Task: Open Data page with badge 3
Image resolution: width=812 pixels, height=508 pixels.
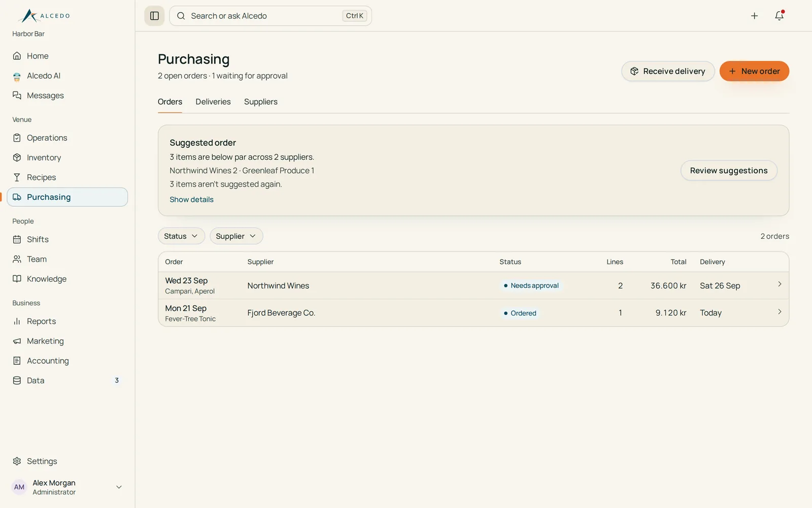Action: (67, 380)
